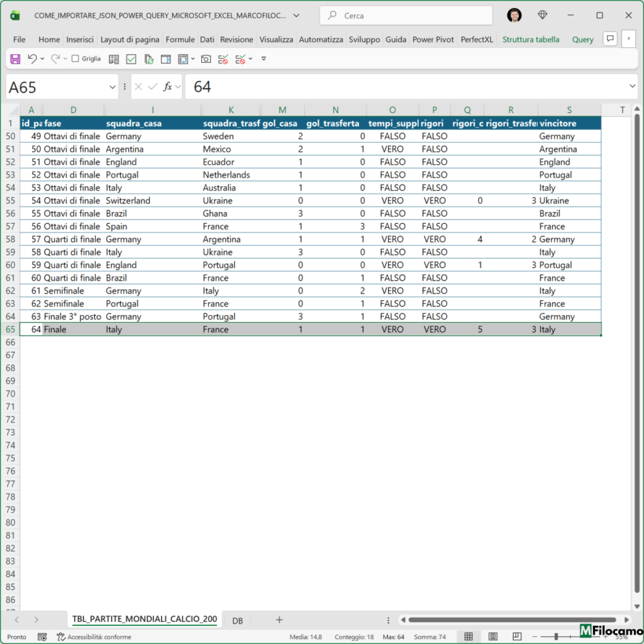Screen dimensions: 644x644
Task: Select row 58 header
Action: click(x=10, y=239)
